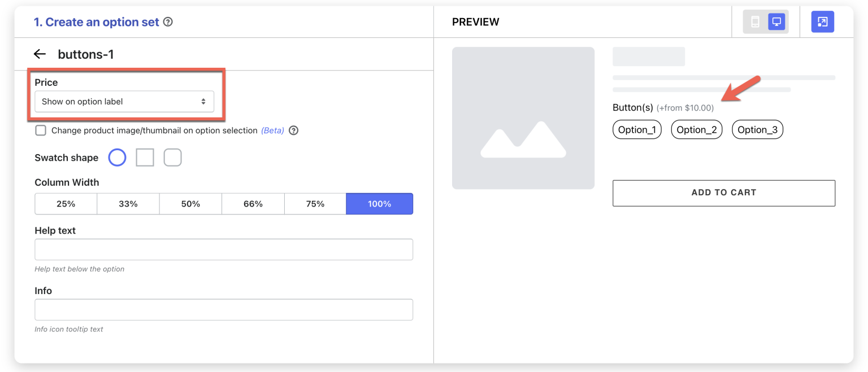Click inside the Help text field
This screenshot has height=372, width=868.
(224, 249)
